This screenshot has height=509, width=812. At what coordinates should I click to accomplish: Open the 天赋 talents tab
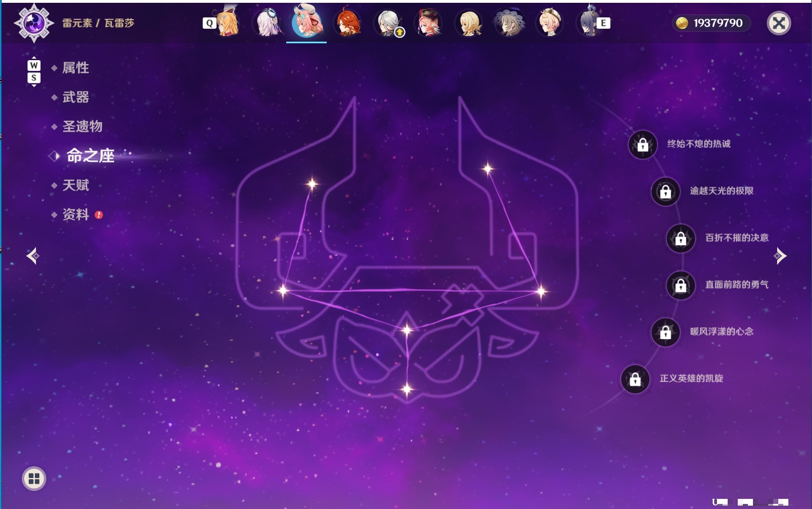[76, 185]
